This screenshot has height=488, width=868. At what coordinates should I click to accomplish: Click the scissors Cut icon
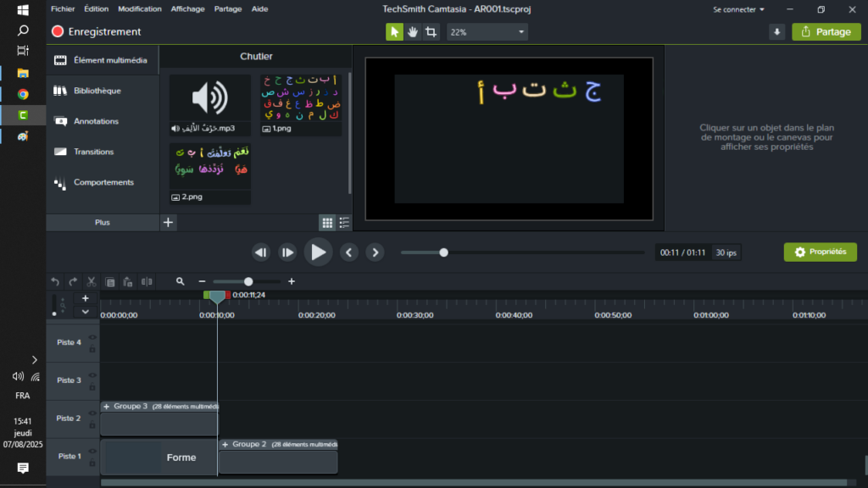pos(92,281)
